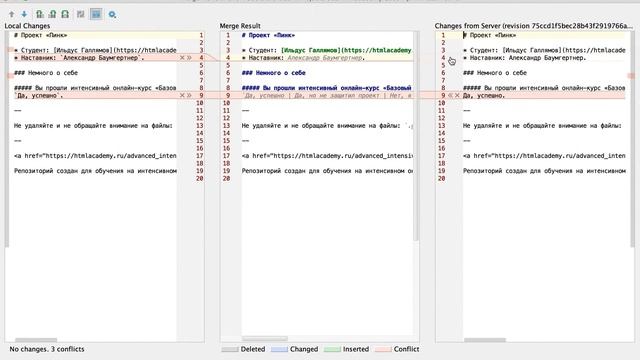Image resolution: width=640 pixels, height=360 pixels.
Task: Accept local change on line 9 (»)
Action: pyautogui.click(x=189, y=96)
